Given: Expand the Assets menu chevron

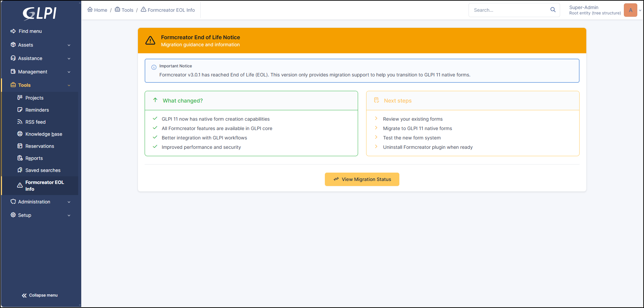Looking at the screenshot, I should tap(69, 45).
